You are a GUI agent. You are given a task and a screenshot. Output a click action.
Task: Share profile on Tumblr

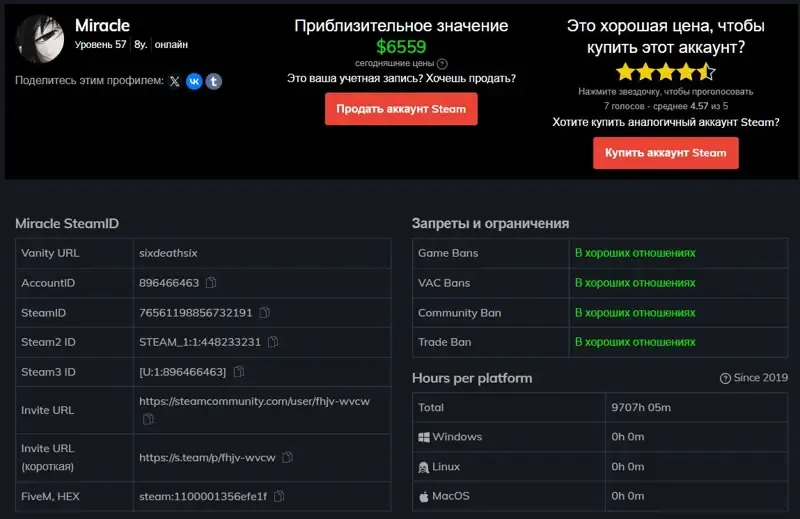coord(214,81)
